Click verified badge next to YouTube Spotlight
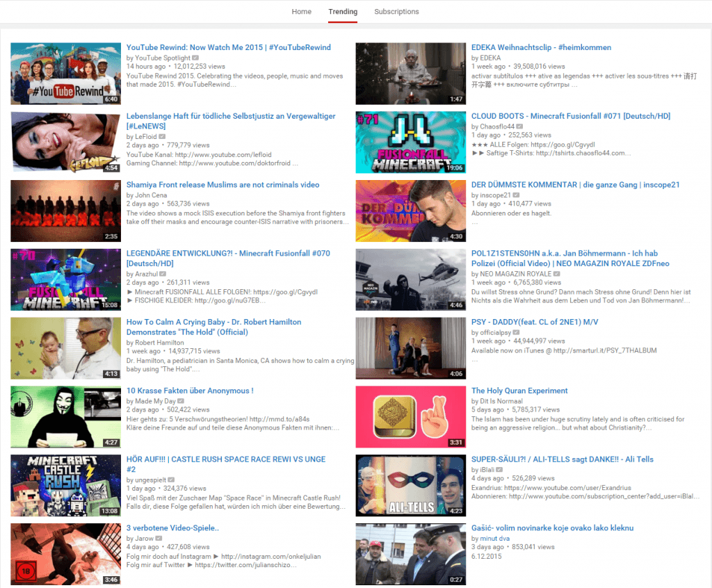 196,58
